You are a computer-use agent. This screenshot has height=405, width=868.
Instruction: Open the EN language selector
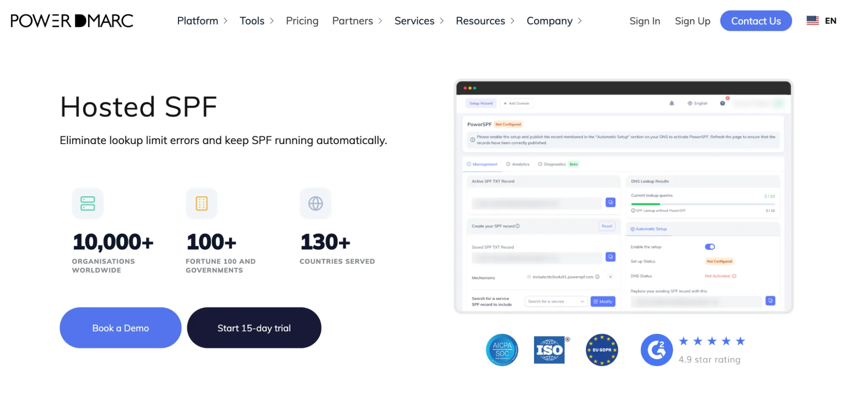point(831,21)
